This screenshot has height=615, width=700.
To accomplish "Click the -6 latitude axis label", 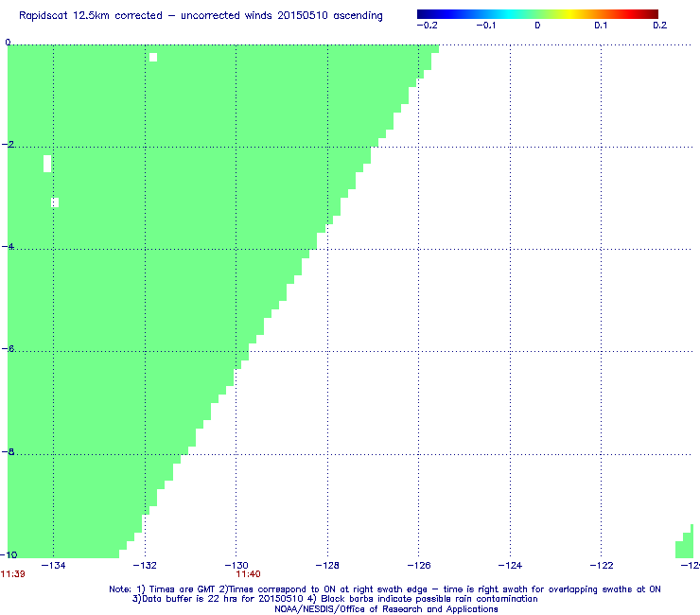I will [8, 349].
